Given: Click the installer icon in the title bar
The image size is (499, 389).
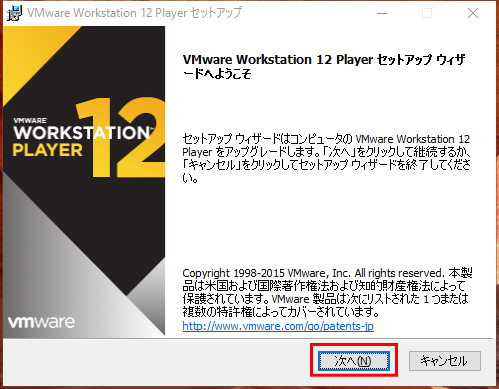Looking at the screenshot, I should pyautogui.click(x=14, y=13).
